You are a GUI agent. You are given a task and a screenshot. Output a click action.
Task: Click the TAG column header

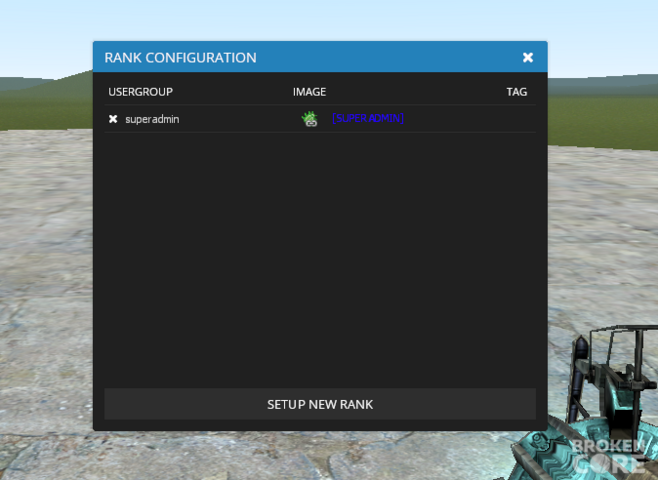517,92
